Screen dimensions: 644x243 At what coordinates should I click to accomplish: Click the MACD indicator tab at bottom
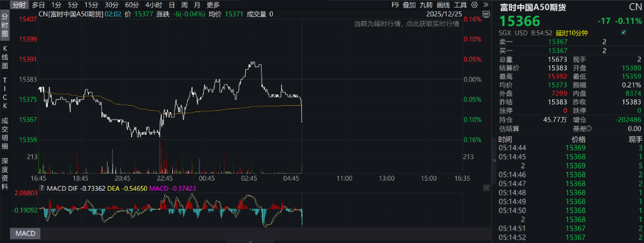(x=25, y=234)
